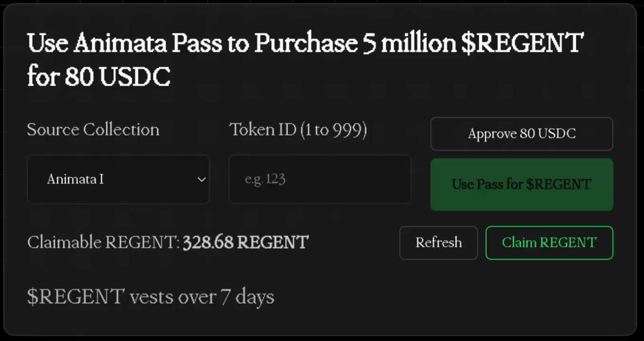Select the "Animata I" collection value

75,179
